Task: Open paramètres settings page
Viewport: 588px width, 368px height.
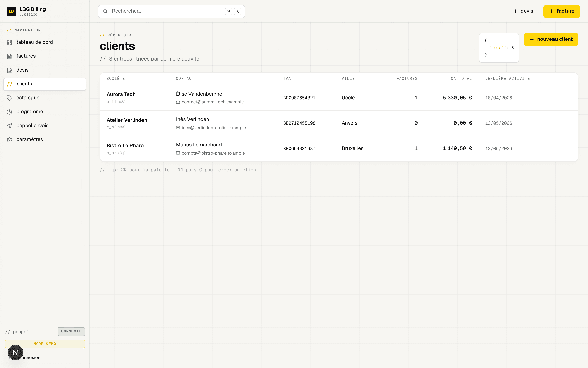Action: (45, 139)
